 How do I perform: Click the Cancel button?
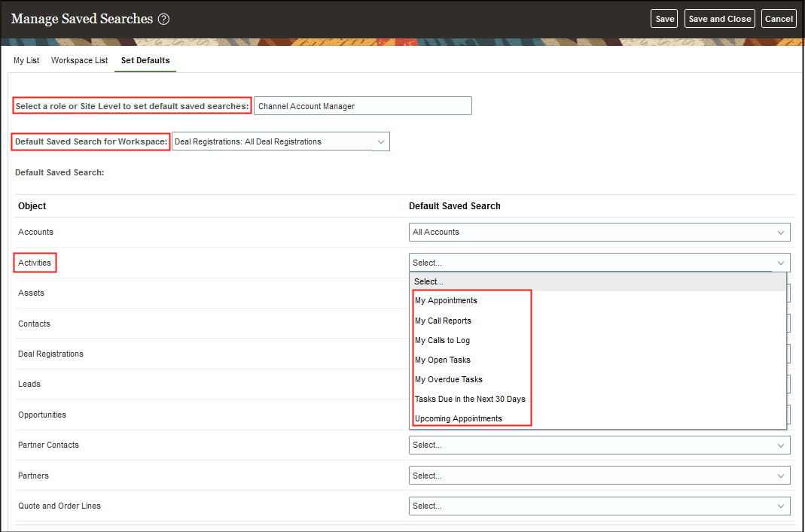(x=779, y=18)
